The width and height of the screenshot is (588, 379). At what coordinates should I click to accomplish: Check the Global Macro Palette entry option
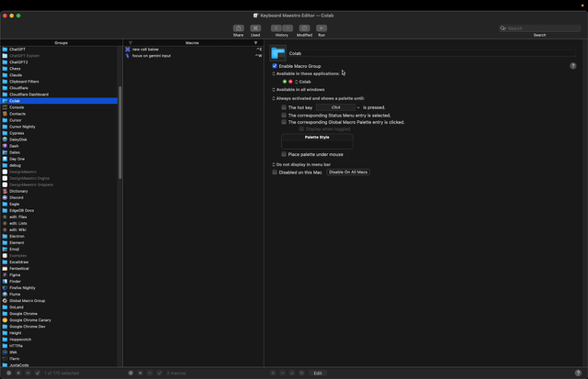pos(284,122)
